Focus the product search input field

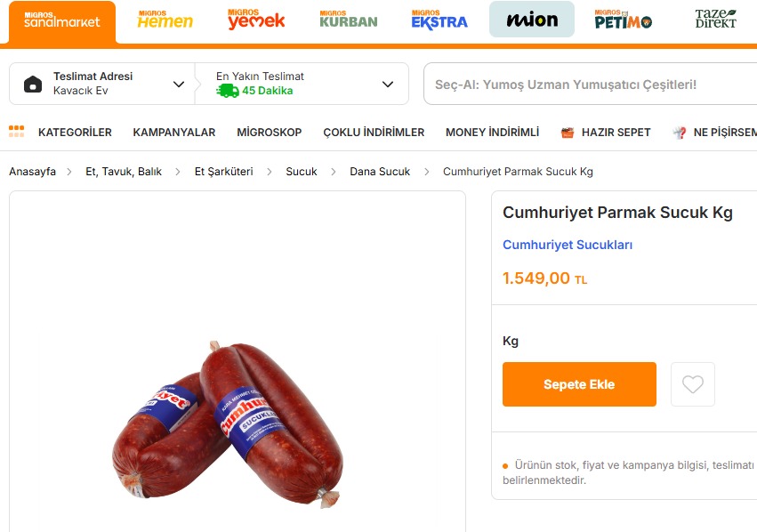tap(590, 84)
